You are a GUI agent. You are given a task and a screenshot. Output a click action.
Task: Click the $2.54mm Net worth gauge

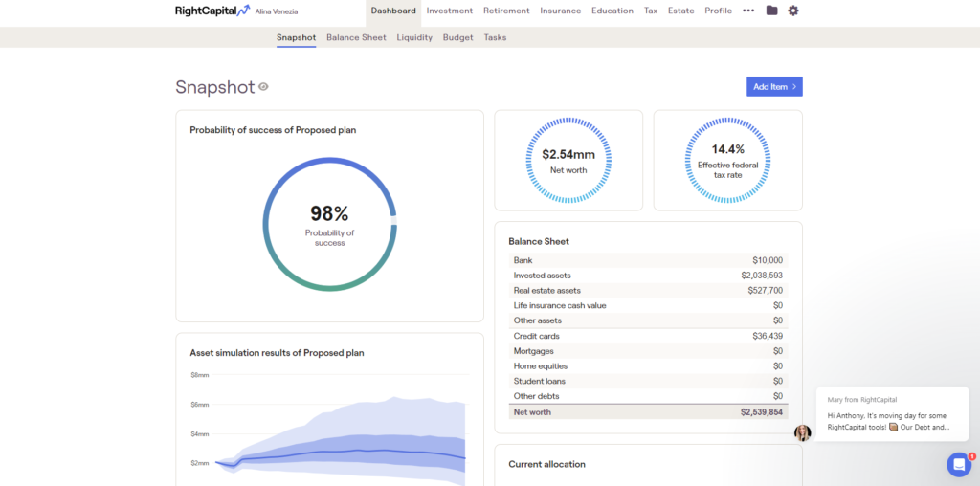tap(568, 160)
